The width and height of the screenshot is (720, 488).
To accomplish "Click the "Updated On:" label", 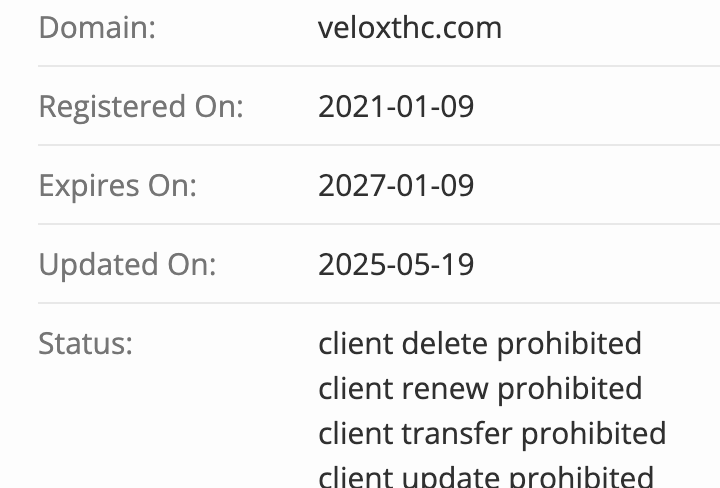I will point(126,264).
